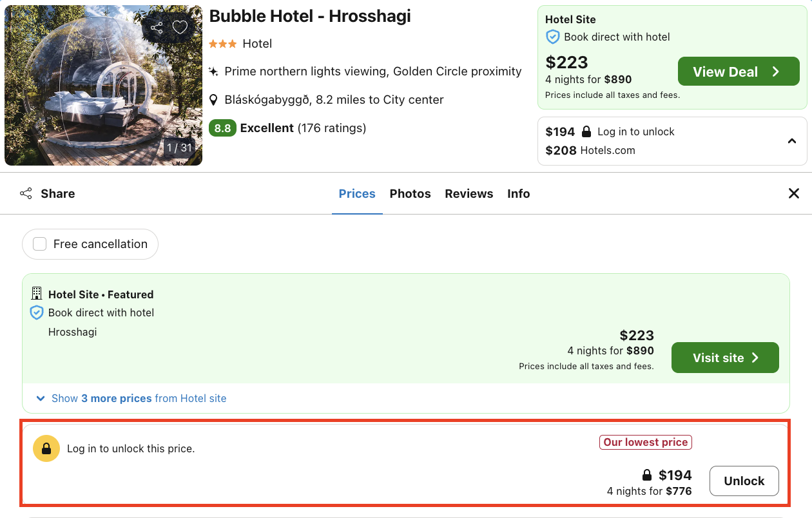Click the blue shield Book direct icon
The height and width of the screenshot is (518, 812).
click(552, 37)
